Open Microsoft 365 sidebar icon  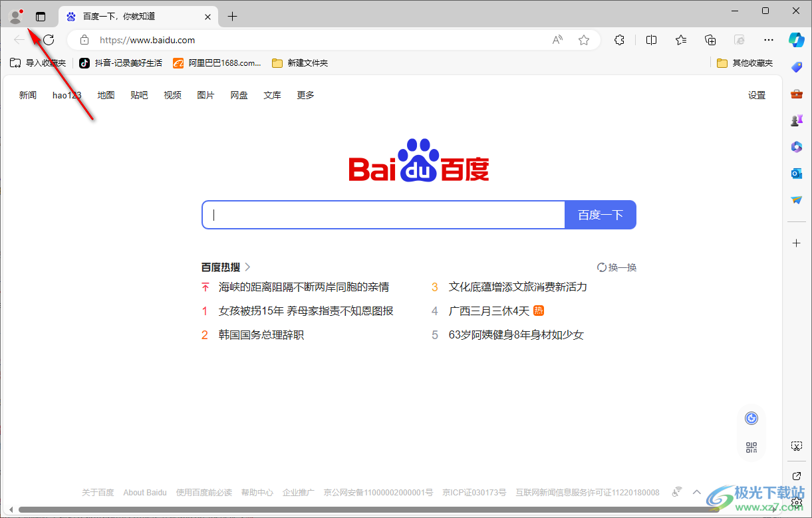pos(797,147)
